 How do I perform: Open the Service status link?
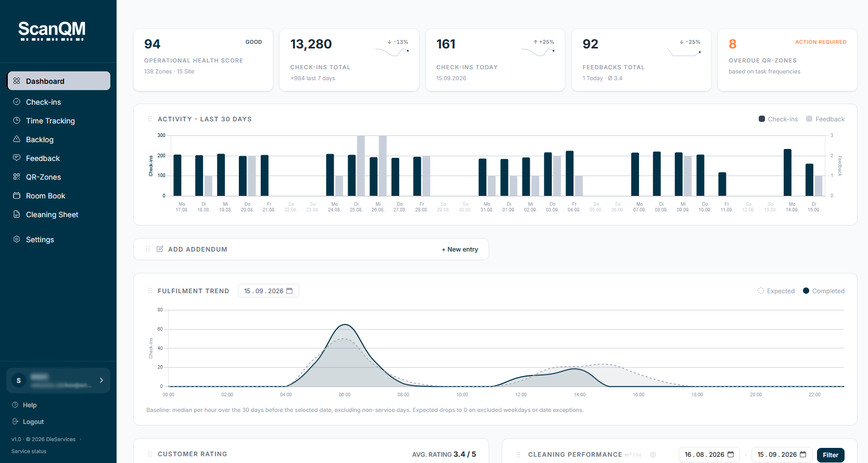(x=29, y=451)
